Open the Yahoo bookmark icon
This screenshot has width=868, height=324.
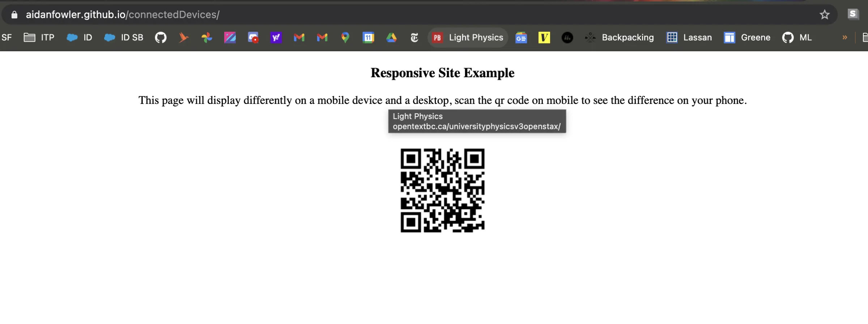click(276, 37)
